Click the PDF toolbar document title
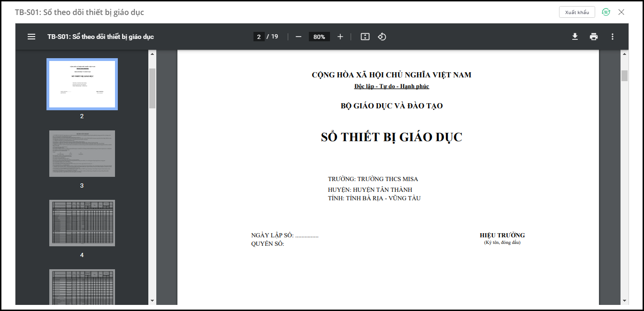644x311 pixels. pos(100,37)
